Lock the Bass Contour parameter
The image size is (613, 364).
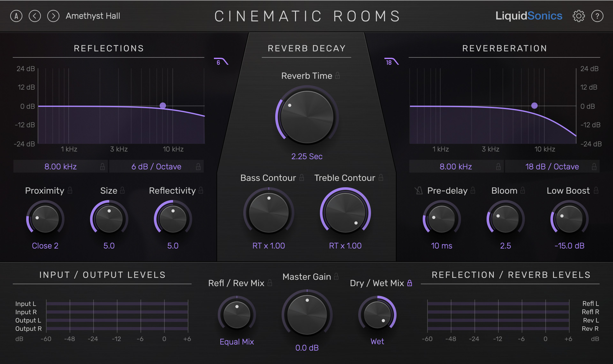click(302, 178)
